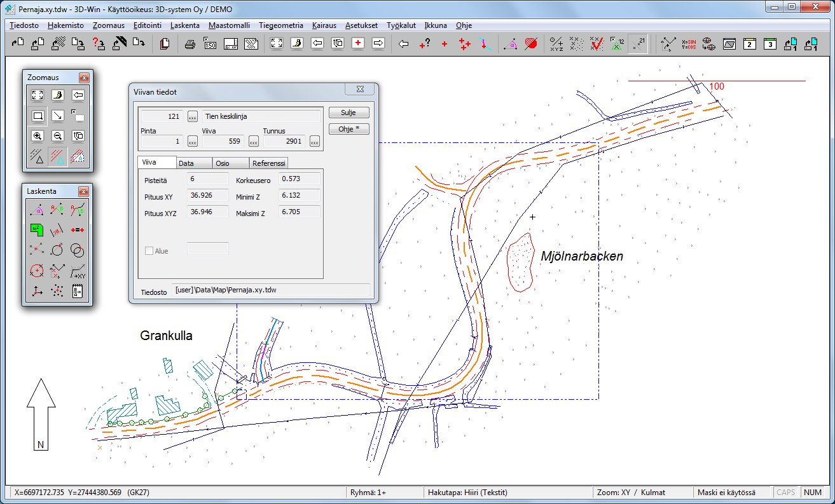Viewport: 835px width, 504px height.
Task: Open the Tiedosto menu
Action: tap(24, 26)
